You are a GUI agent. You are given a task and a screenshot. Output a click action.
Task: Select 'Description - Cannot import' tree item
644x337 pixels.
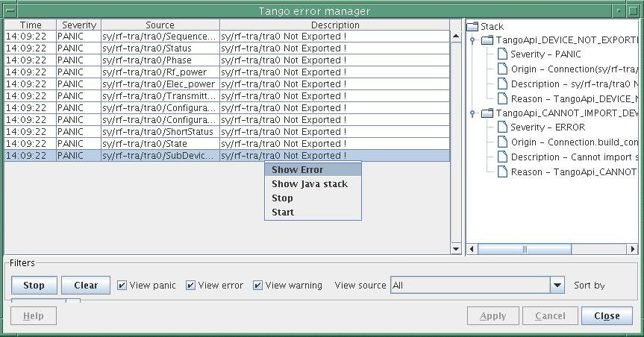click(x=574, y=157)
